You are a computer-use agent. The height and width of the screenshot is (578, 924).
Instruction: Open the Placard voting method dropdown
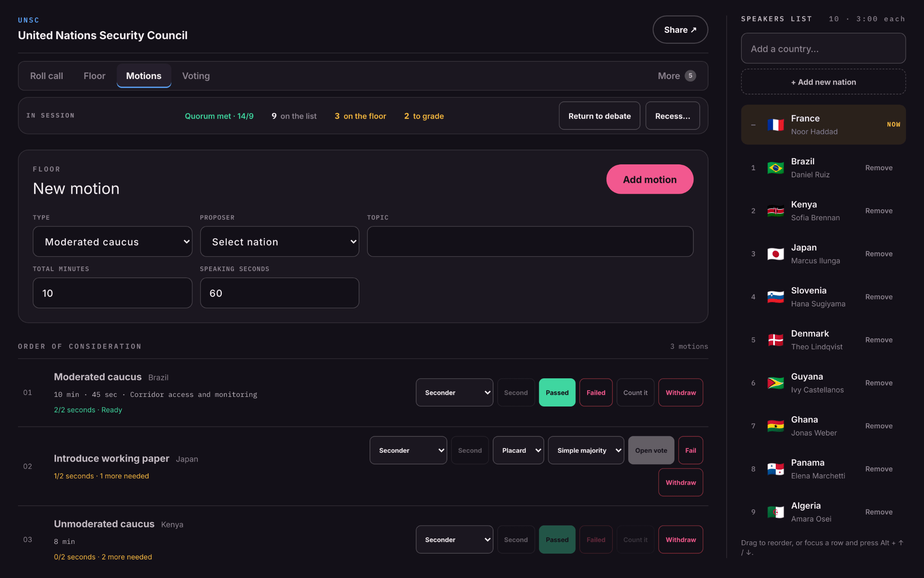[518, 450]
